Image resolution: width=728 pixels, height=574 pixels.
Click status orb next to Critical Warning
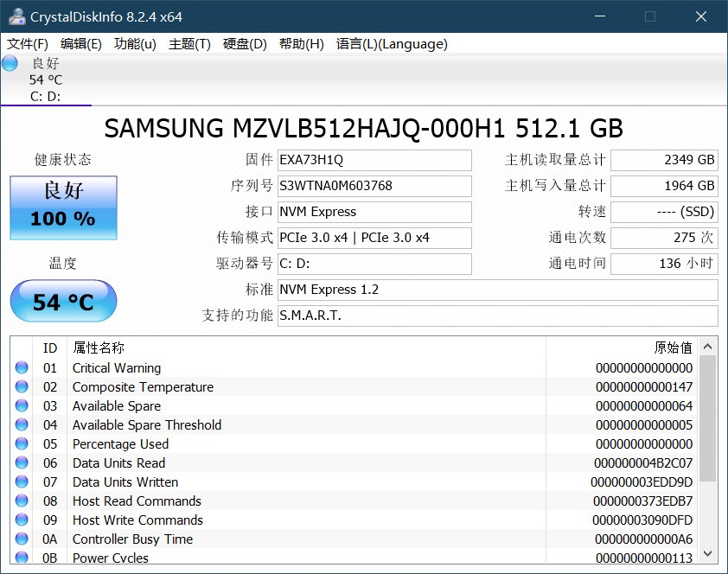[x=22, y=368]
